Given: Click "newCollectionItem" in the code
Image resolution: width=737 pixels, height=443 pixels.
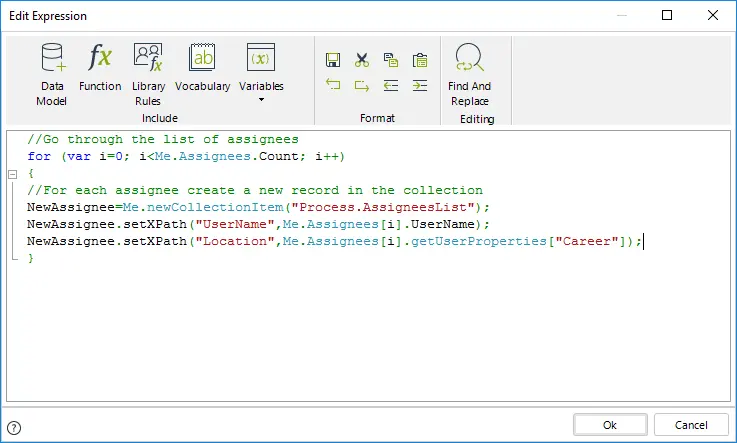Looking at the screenshot, I should pyautogui.click(x=215, y=207).
